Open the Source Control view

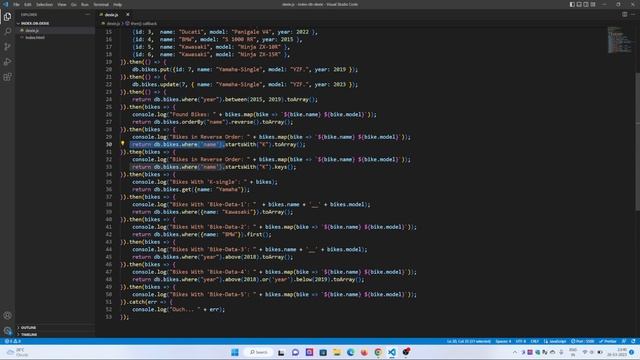pyautogui.click(x=7, y=47)
